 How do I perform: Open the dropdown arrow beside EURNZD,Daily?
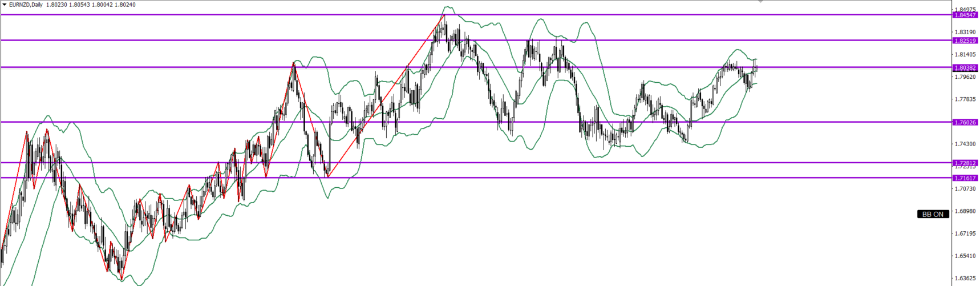[x=5, y=5]
